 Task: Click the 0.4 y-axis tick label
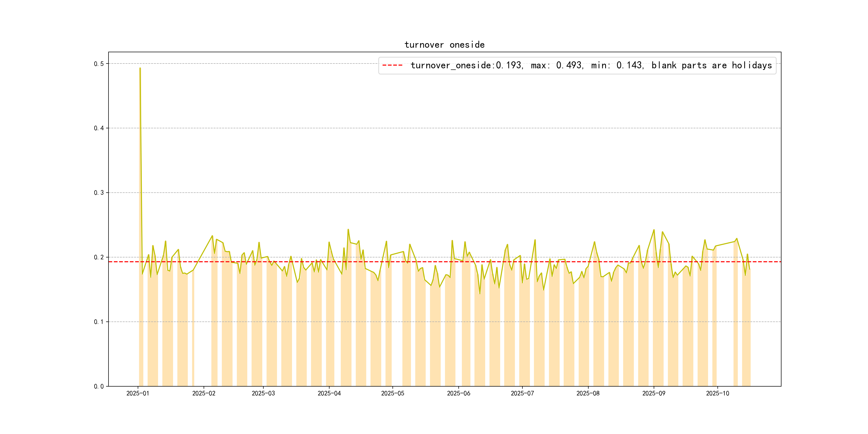pos(99,128)
